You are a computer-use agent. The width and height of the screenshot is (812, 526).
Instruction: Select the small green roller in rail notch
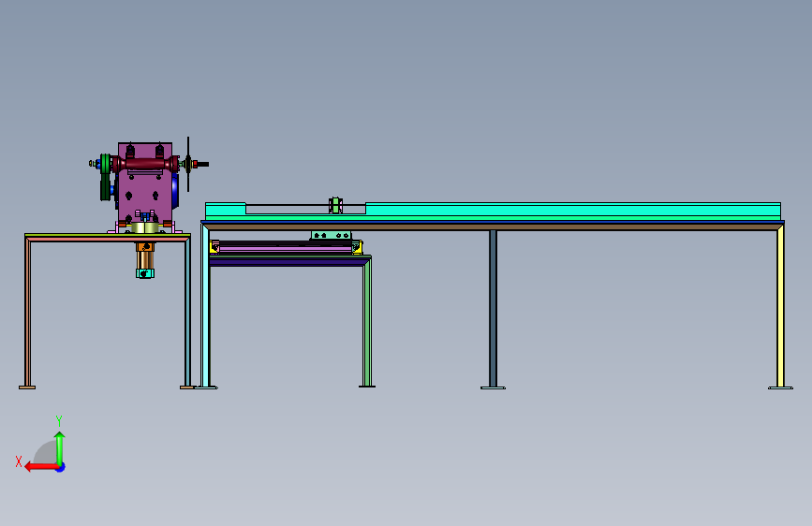pos(335,206)
